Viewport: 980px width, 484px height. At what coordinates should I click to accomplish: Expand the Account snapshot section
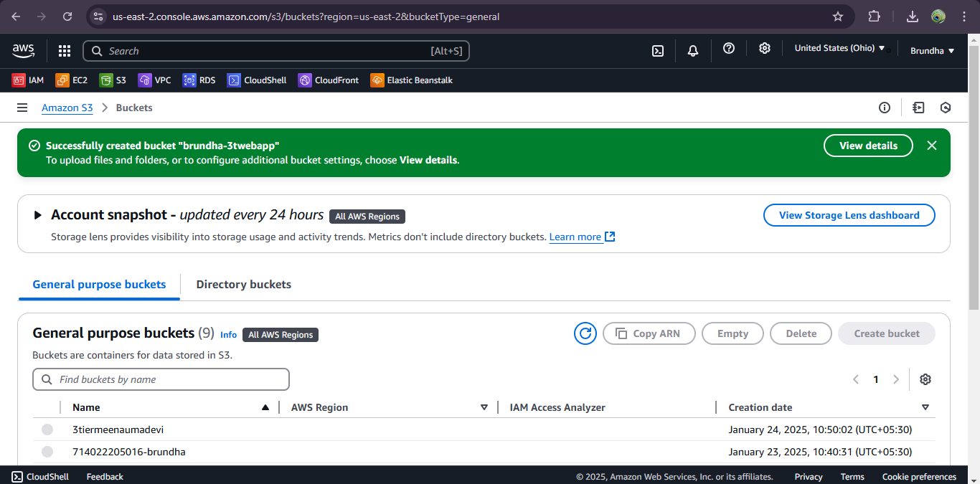tap(38, 215)
